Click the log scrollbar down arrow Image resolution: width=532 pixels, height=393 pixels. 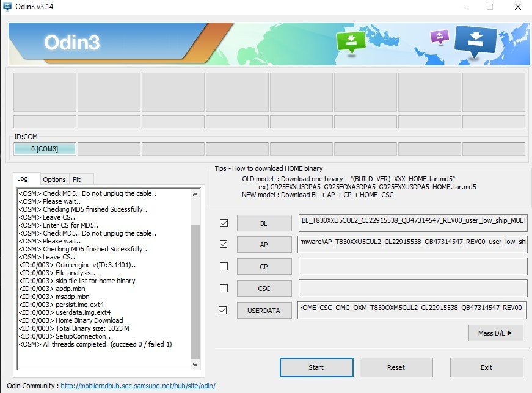195,364
